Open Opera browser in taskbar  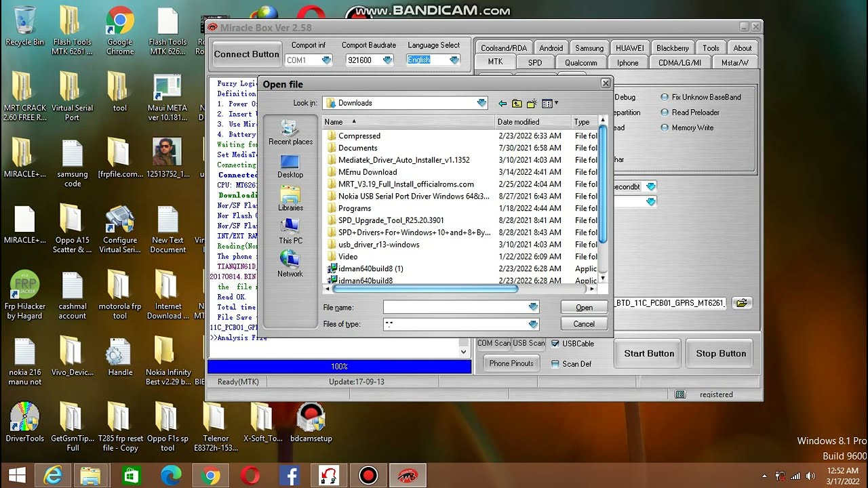250,476
